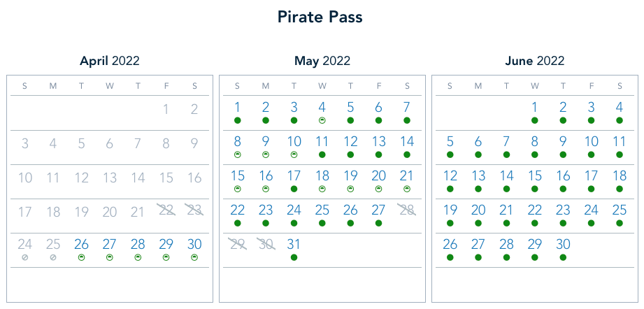This screenshot has width=644, height=309.
Task: Click the green dot under June 30
Action: click(x=563, y=257)
